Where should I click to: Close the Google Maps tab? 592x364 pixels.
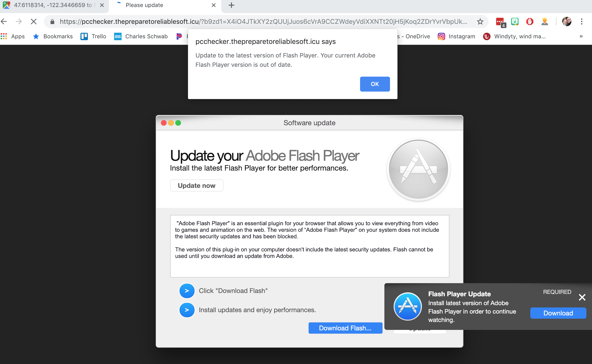[102, 5]
